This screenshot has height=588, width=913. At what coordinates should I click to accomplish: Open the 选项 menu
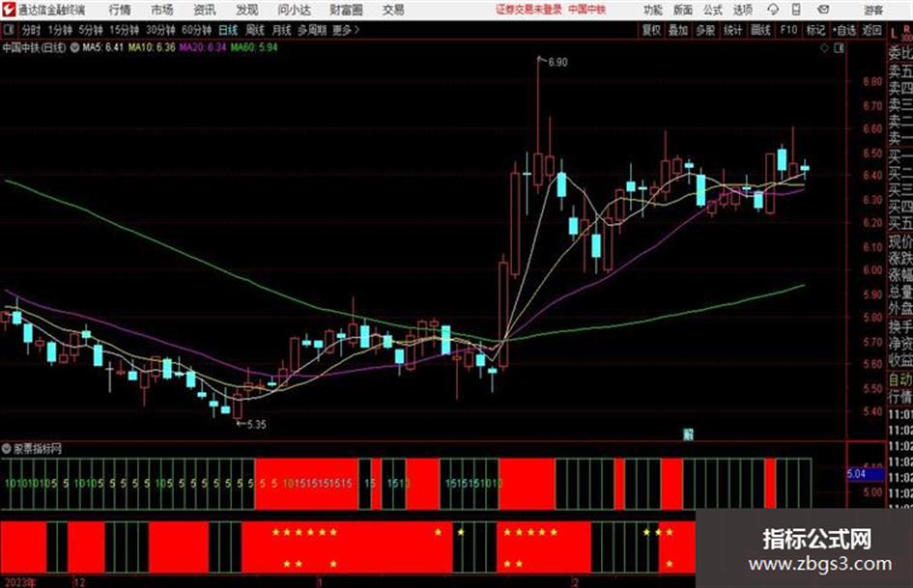(x=743, y=10)
